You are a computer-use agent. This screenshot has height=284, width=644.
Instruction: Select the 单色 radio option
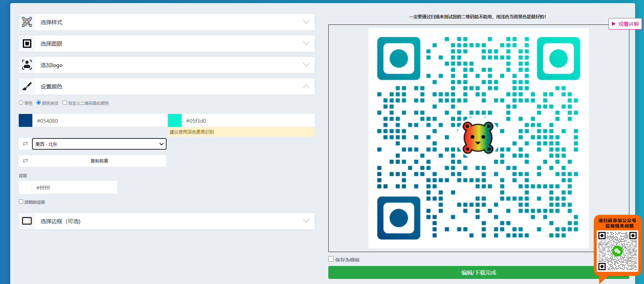click(21, 103)
